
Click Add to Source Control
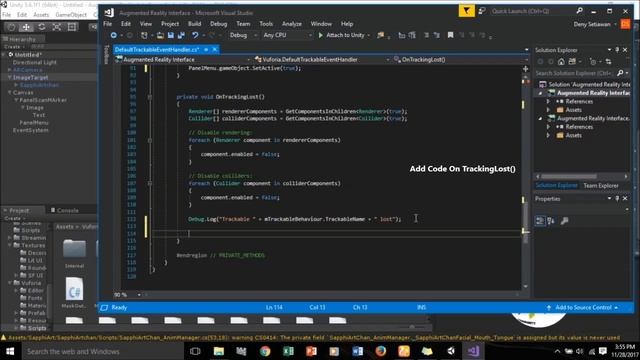(x=582, y=307)
